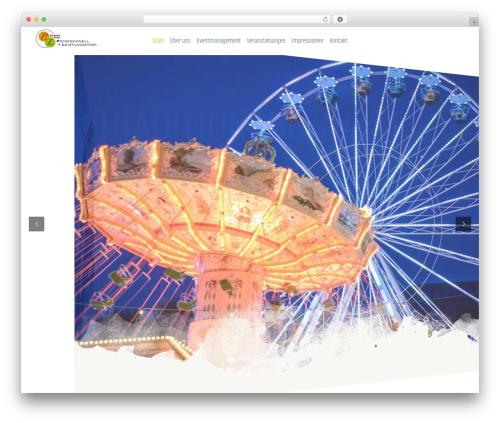Viewport: 500px width, 423px height.
Task: Select Veranstaltungen in the navigation bar
Action: coord(266,41)
